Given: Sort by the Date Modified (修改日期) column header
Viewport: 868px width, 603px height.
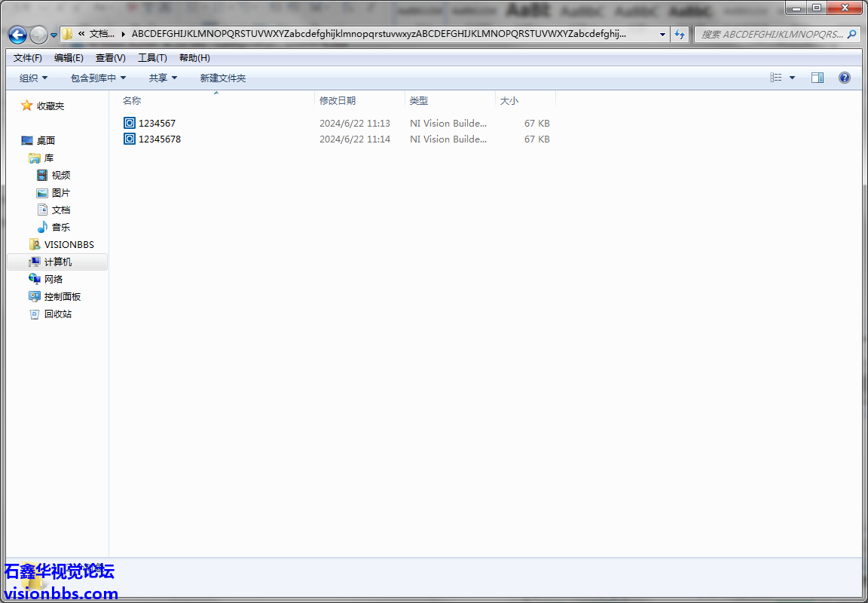Looking at the screenshot, I should click(338, 100).
